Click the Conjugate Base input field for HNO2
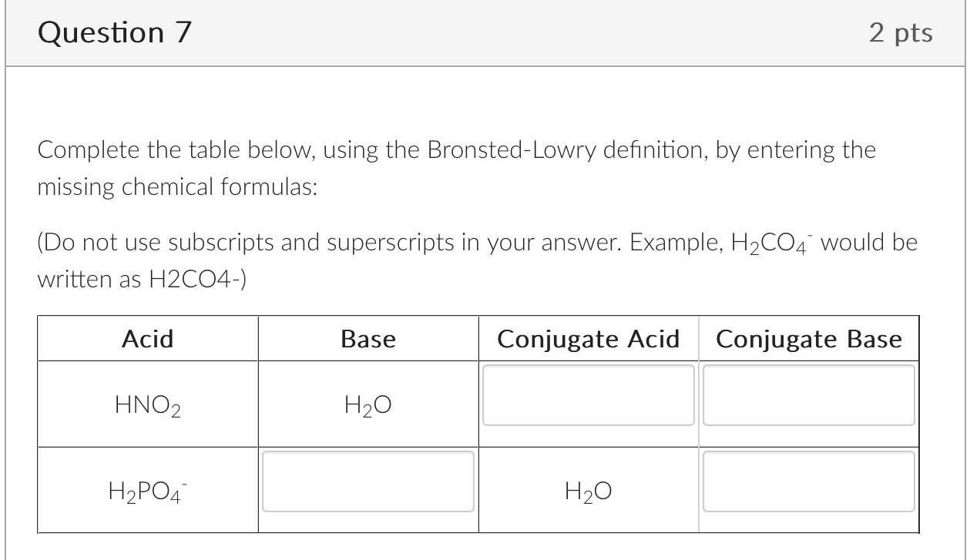This screenshot has width=970, height=560. (x=808, y=395)
